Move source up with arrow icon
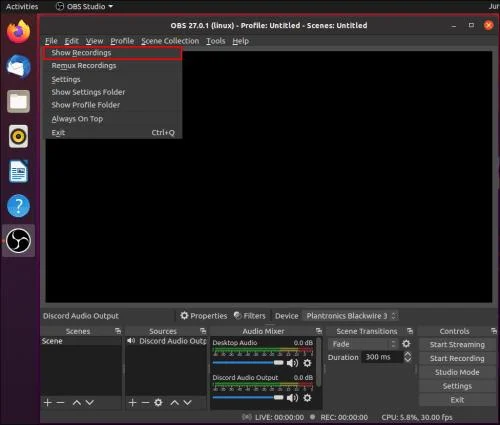Screen dimensions: 500x425 [x=174, y=403]
